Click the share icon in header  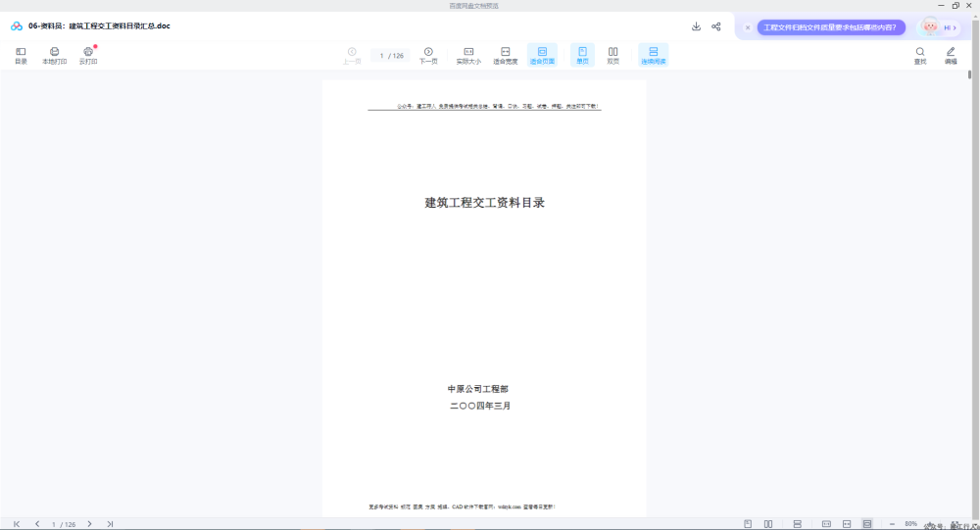click(x=716, y=26)
